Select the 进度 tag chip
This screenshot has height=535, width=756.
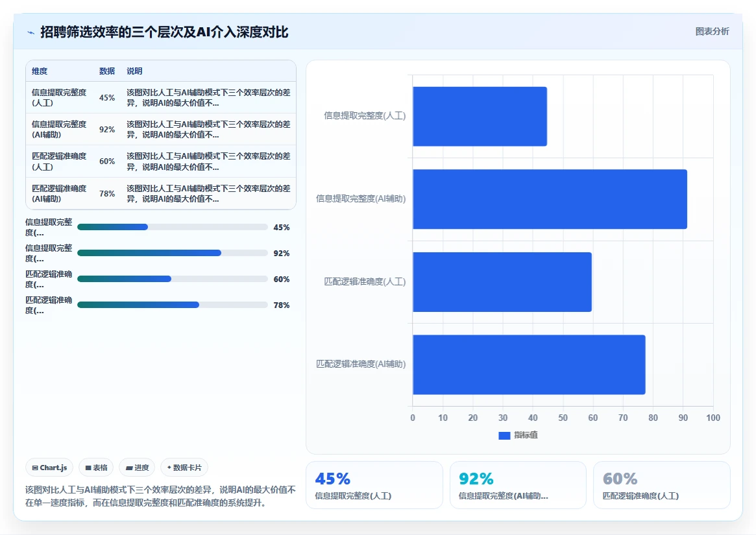point(137,468)
